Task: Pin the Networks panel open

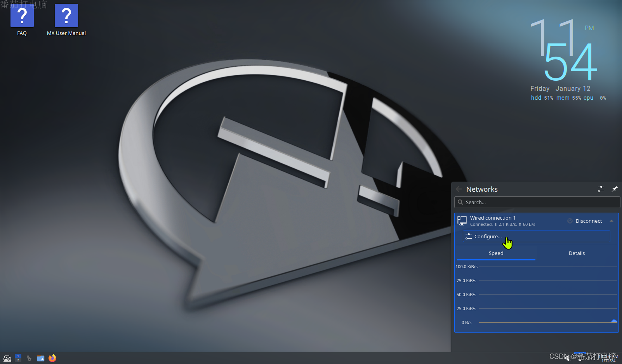Action: (x=614, y=189)
